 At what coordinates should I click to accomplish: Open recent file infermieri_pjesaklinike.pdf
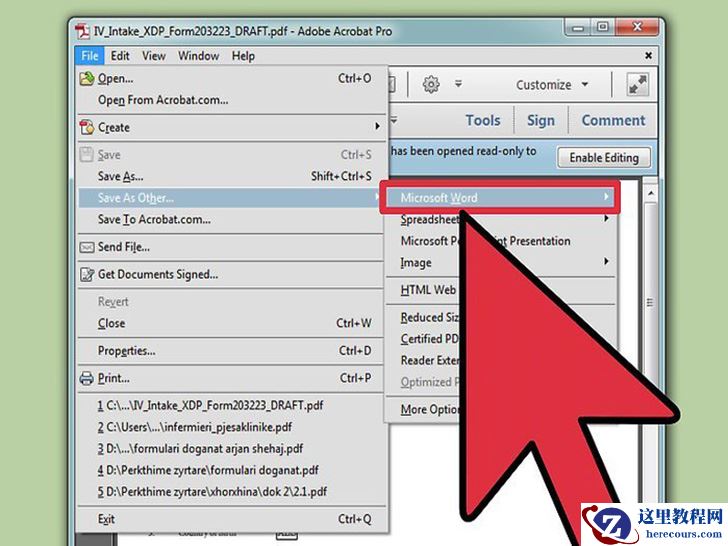coord(232,427)
